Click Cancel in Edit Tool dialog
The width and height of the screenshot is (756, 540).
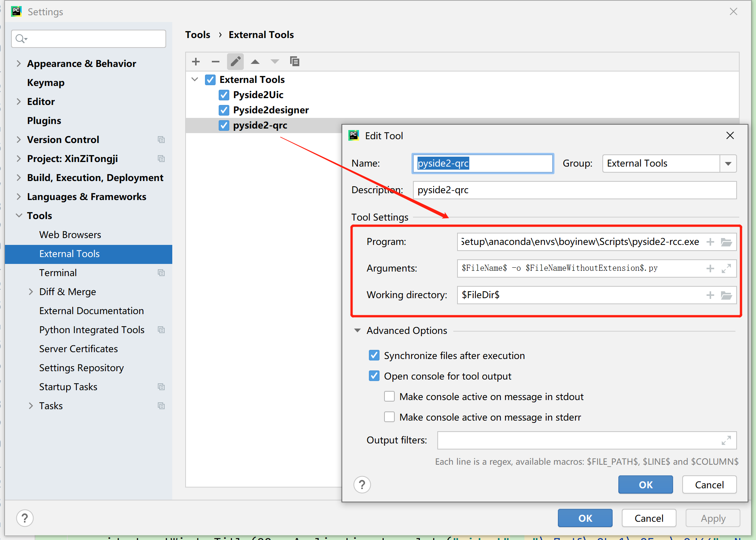(x=709, y=484)
